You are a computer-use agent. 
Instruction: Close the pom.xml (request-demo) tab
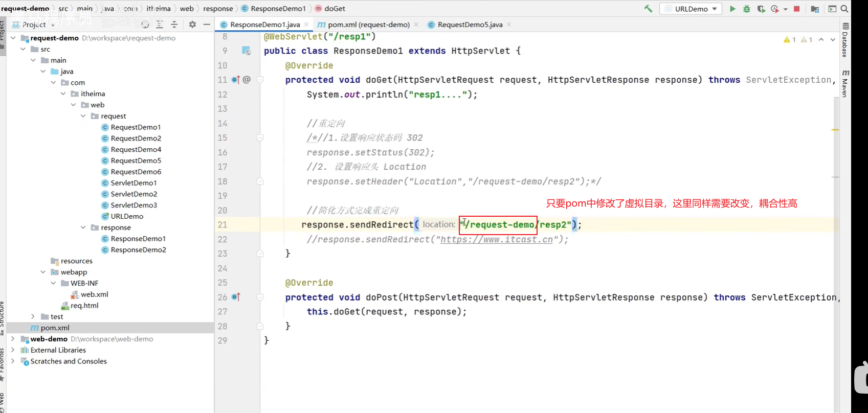(416, 25)
